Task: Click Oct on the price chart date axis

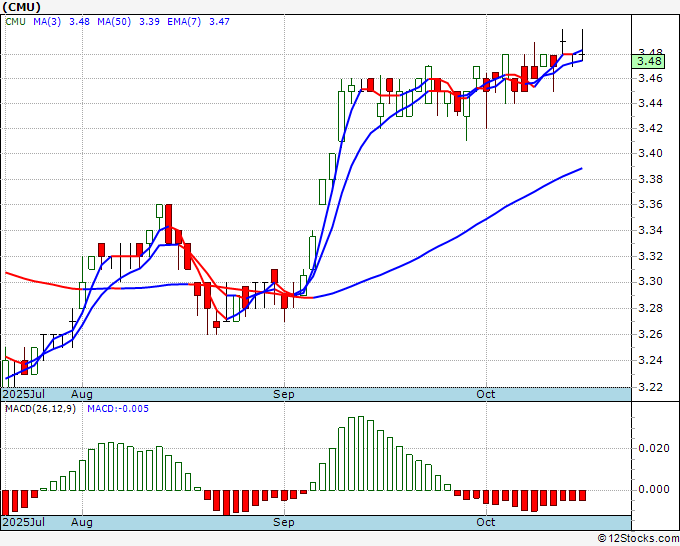Action: pos(485,394)
